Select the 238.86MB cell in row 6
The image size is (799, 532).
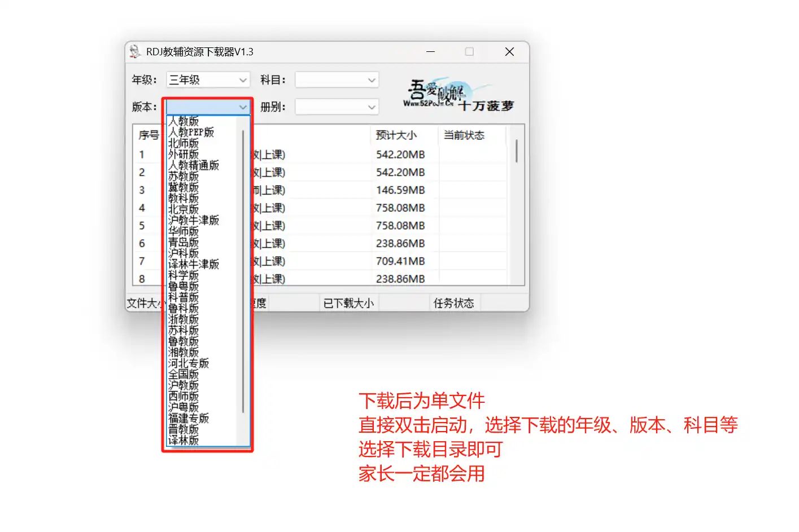click(400, 243)
